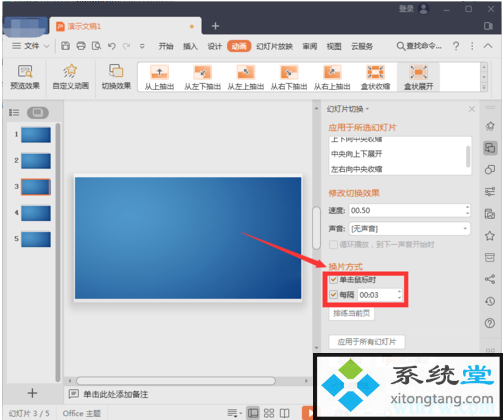
Task: Click the 速度 speed stepper arrows
Action: (467, 210)
